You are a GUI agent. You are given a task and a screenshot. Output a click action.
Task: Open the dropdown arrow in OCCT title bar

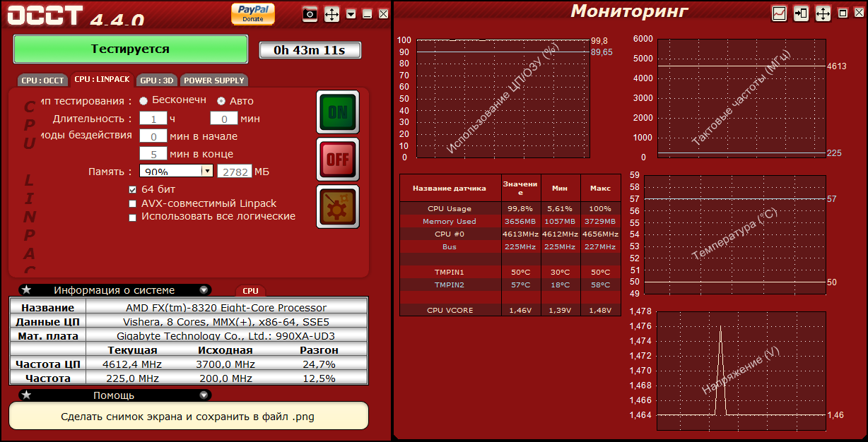[351, 13]
